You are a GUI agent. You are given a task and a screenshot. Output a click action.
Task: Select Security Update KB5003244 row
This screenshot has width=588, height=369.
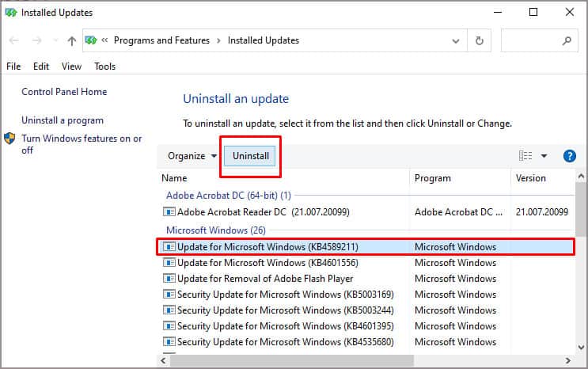click(x=366, y=310)
